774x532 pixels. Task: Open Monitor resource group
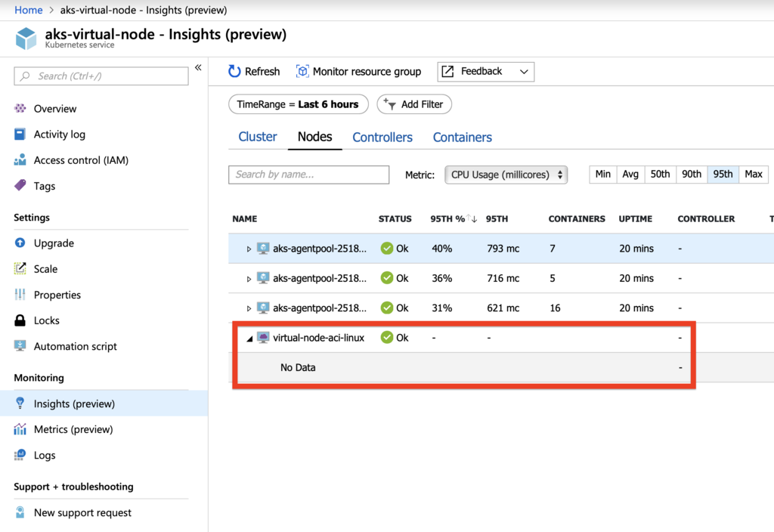(358, 71)
